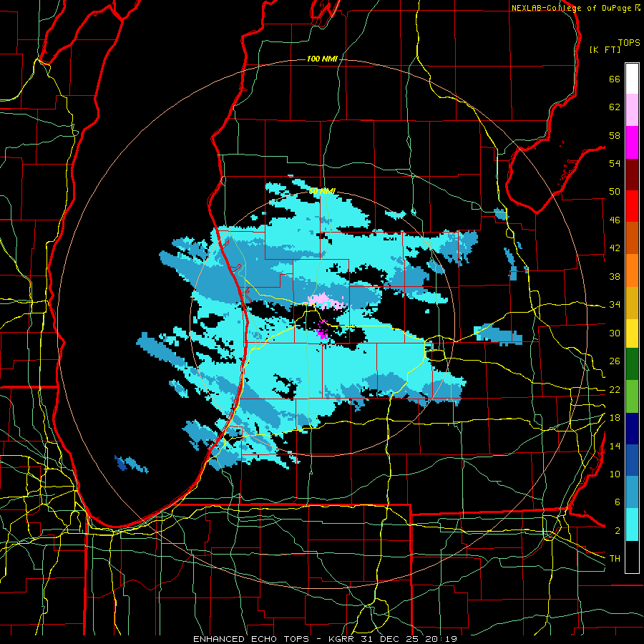Click the dark orange 46 kft swatch
This screenshot has width=644, height=644.
tap(632, 238)
